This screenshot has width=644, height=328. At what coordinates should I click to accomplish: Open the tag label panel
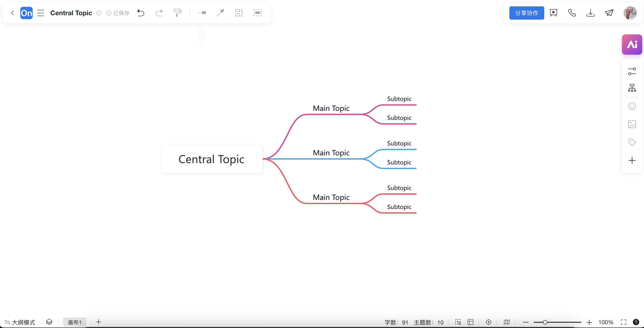(632, 142)
